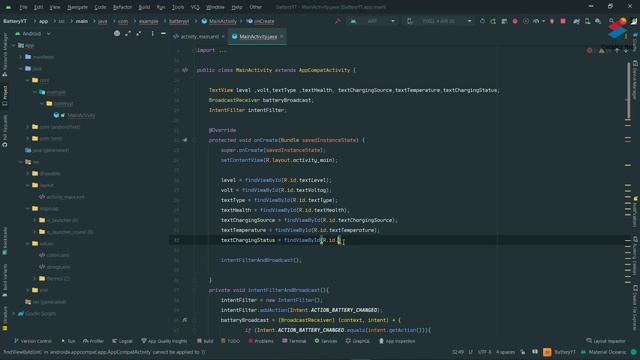Open the Logcat tool window
Viewport: 640px width, 360px height.
[122, 341]
